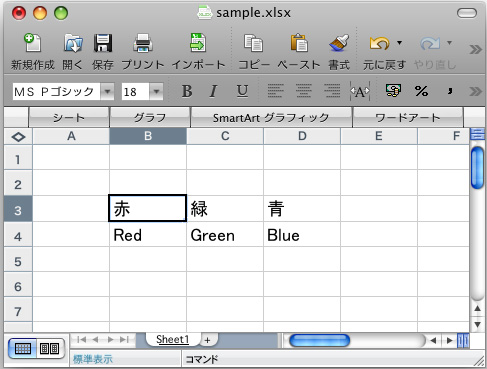
Task: Select column E header
Action: 379,136
